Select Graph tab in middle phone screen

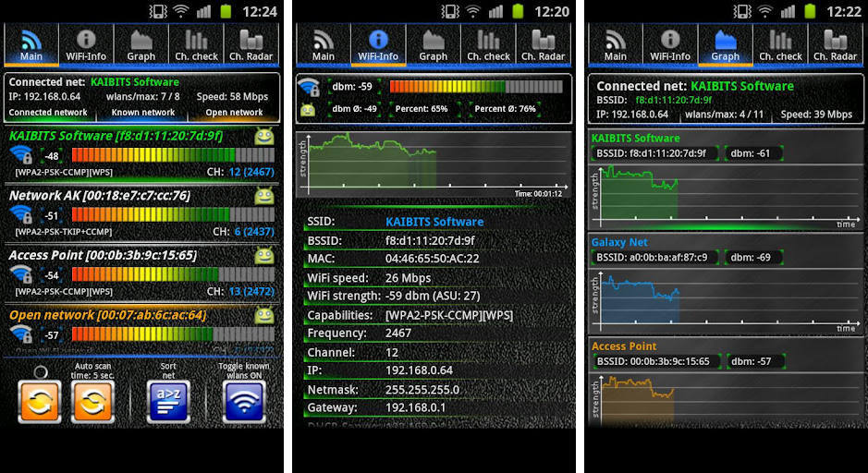(x=434, y=45)
